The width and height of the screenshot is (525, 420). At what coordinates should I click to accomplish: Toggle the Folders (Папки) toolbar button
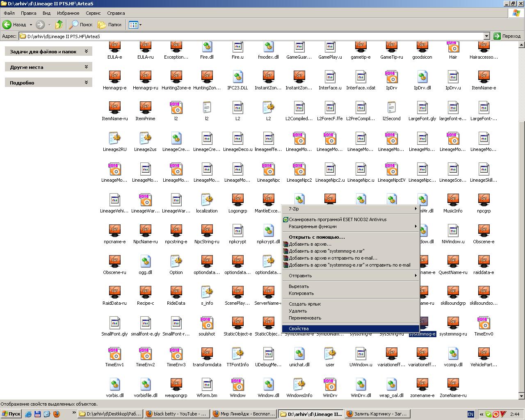(110, 25)
